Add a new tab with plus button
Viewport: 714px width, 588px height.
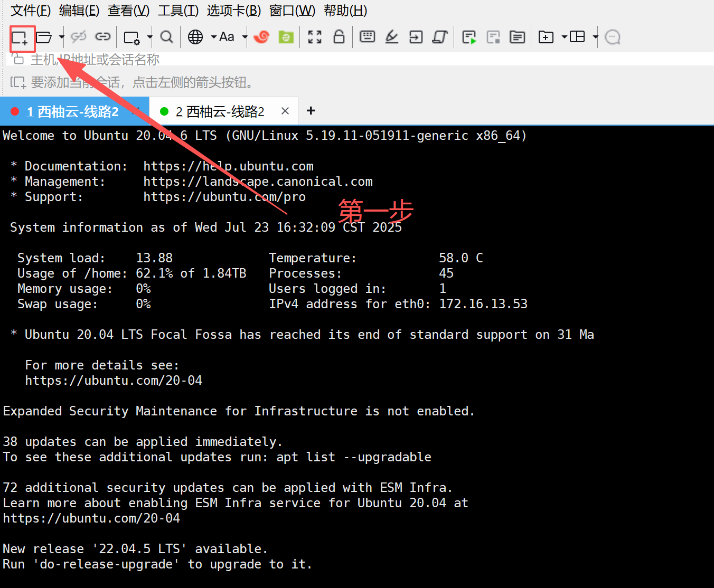pyautogui.click(x=311, y=111)
